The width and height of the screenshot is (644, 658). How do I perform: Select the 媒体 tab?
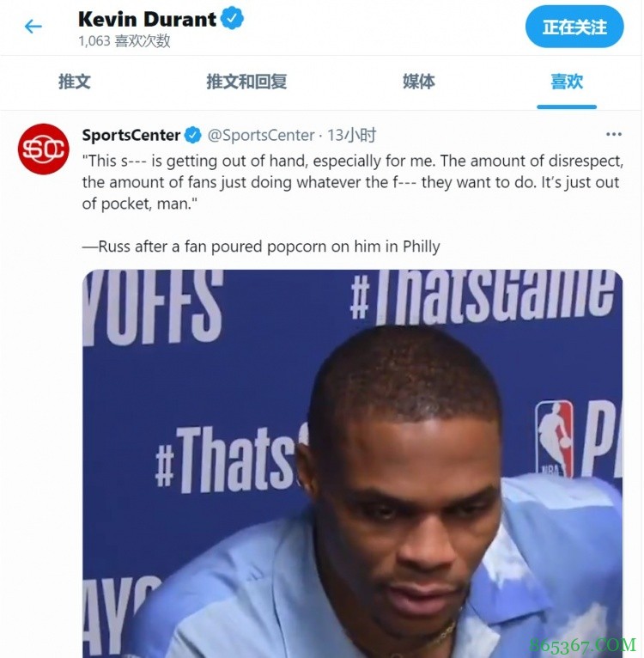tap(419, 82)
